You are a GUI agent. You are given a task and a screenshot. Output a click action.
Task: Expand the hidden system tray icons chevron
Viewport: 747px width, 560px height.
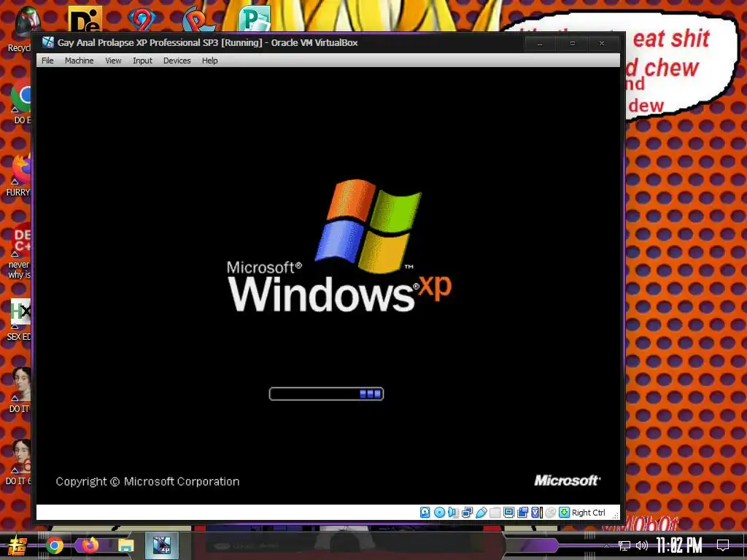(x=606, y=545)
